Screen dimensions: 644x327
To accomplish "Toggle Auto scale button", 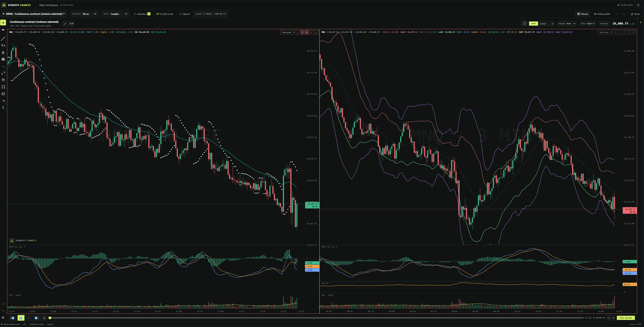I will 533,24.
